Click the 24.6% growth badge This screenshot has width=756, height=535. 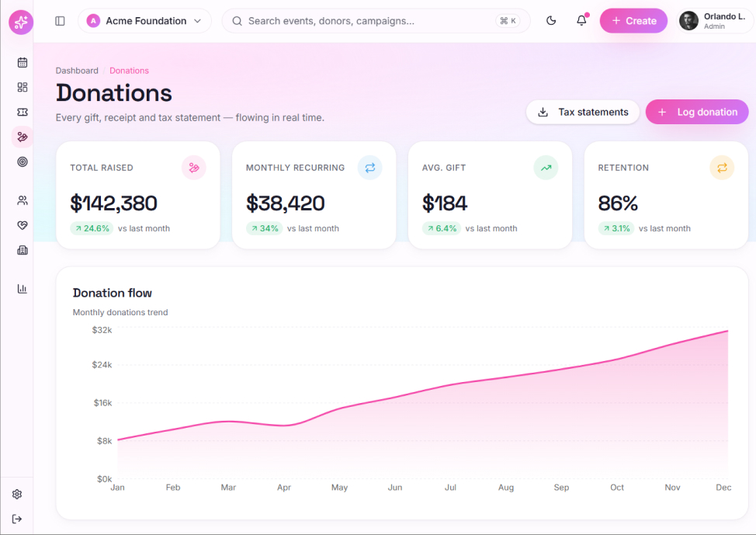pos(92,228)
